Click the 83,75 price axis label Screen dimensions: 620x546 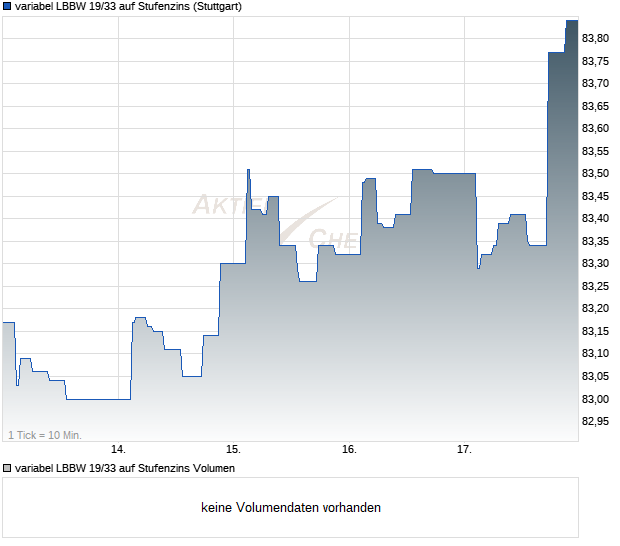[595, 61]
